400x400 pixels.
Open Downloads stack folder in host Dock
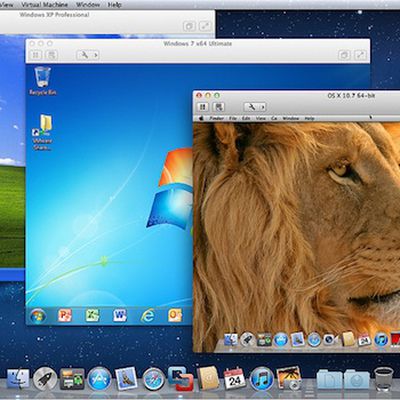[357, 379]
